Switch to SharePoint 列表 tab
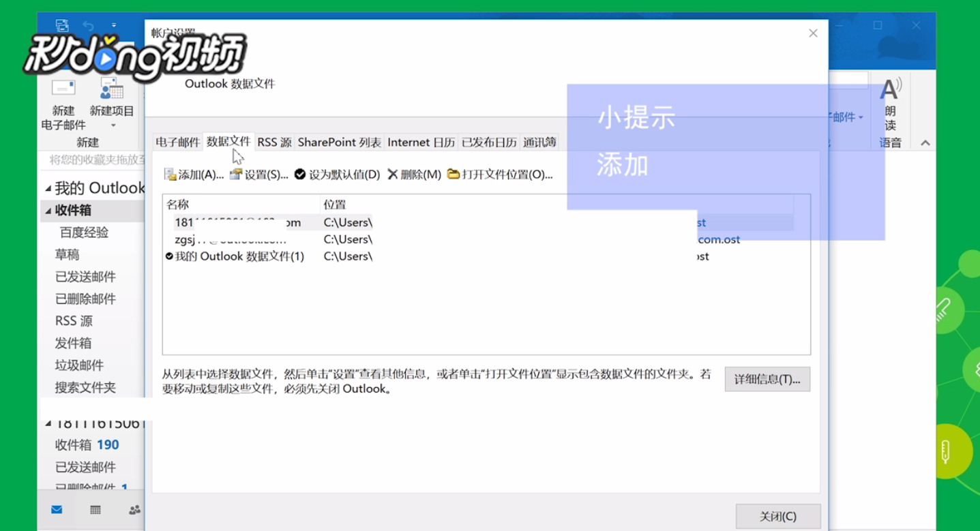Viewport: 980px width, 531px height. click(339, 142)
